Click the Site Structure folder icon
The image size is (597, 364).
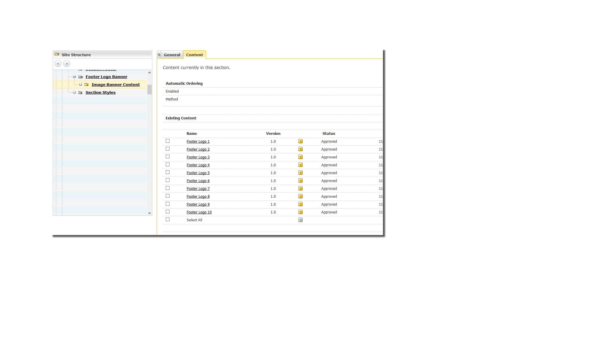click(x=57, y=54)
